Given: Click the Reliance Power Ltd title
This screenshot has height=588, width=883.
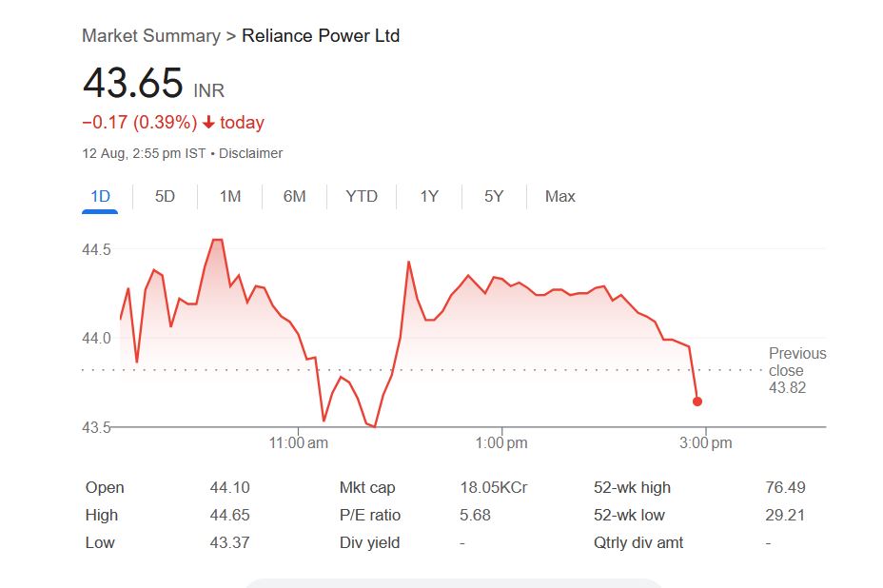Looking at the screenshot, I should coord(321,36).
